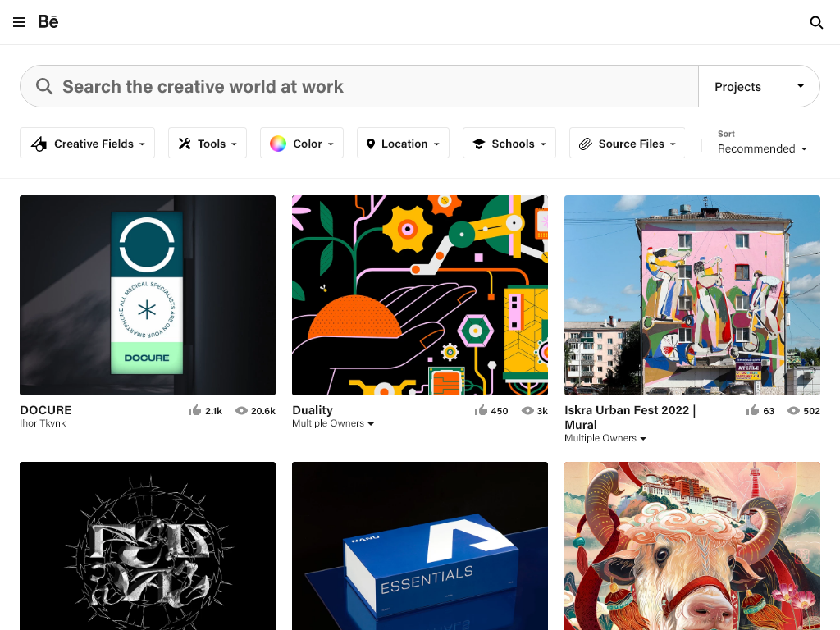Open the ESSENTIALS blue box project thumbnail
This screenshot has height=630, width=840.
420,546
